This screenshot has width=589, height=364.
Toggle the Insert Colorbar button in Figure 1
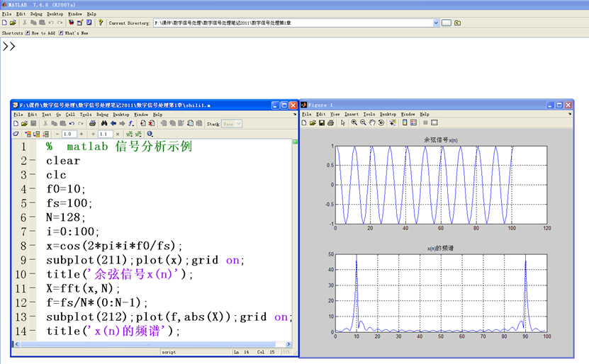405,123
